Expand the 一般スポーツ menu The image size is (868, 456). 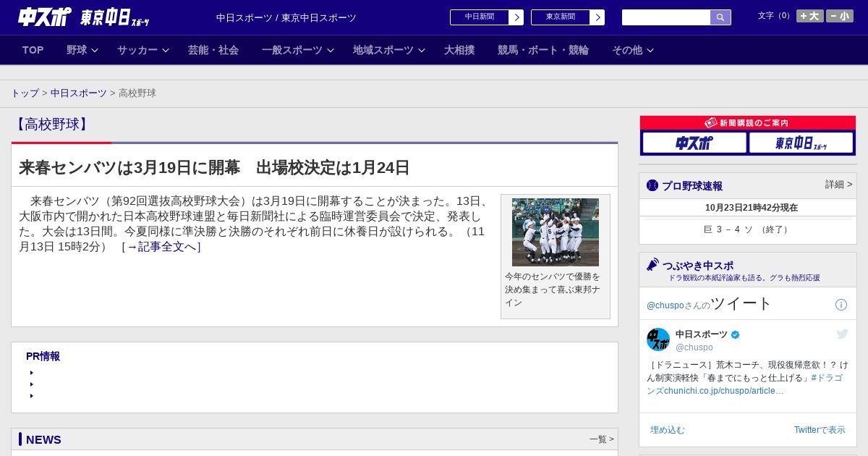click(298, 50)
